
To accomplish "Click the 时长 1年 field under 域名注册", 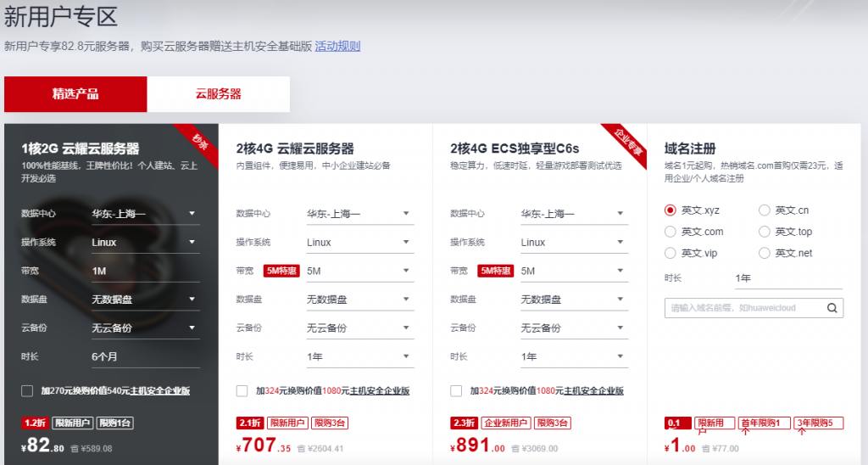I will click(x=788, y=278).
